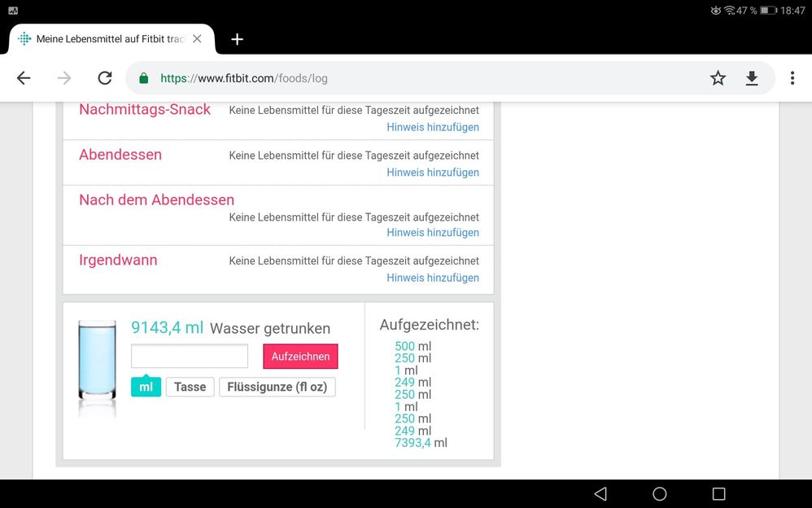Add a note to Abendessen
The width and height of the screenshot is (812, 508).
click(432, 173)
